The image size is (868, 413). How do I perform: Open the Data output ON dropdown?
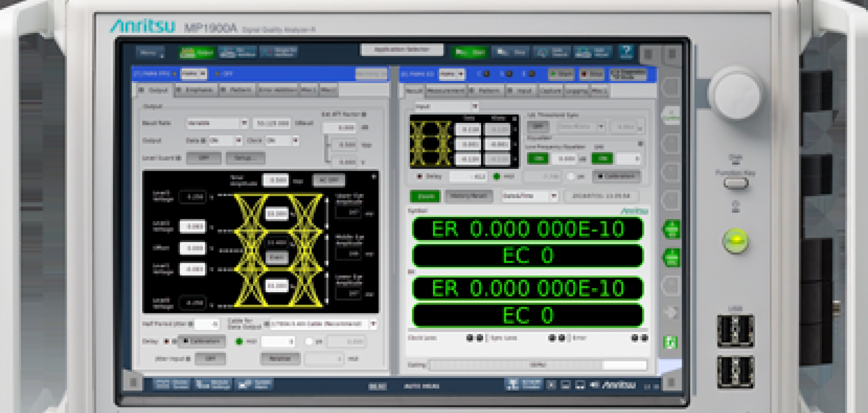pos(238,140)
